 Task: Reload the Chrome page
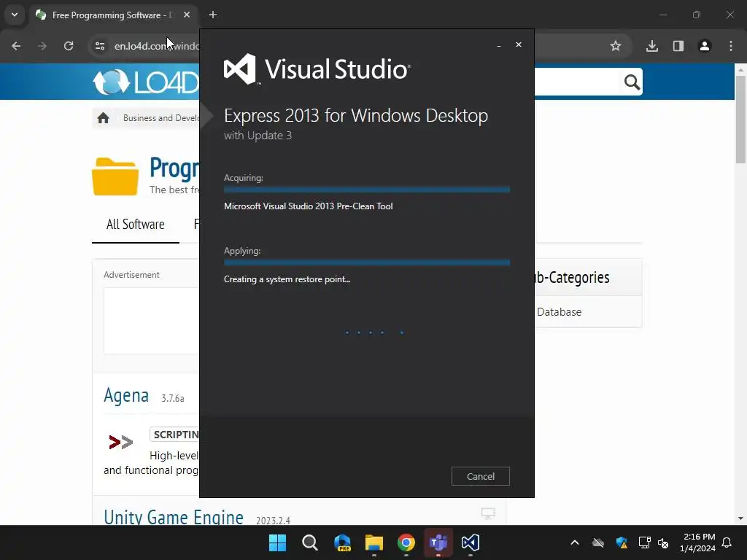tap(69, 46)
